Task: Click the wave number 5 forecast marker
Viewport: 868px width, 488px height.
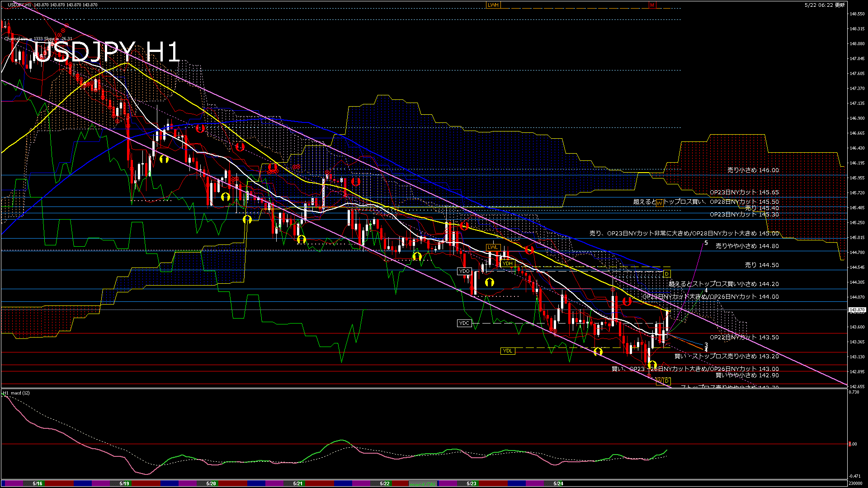Action: 706,243
